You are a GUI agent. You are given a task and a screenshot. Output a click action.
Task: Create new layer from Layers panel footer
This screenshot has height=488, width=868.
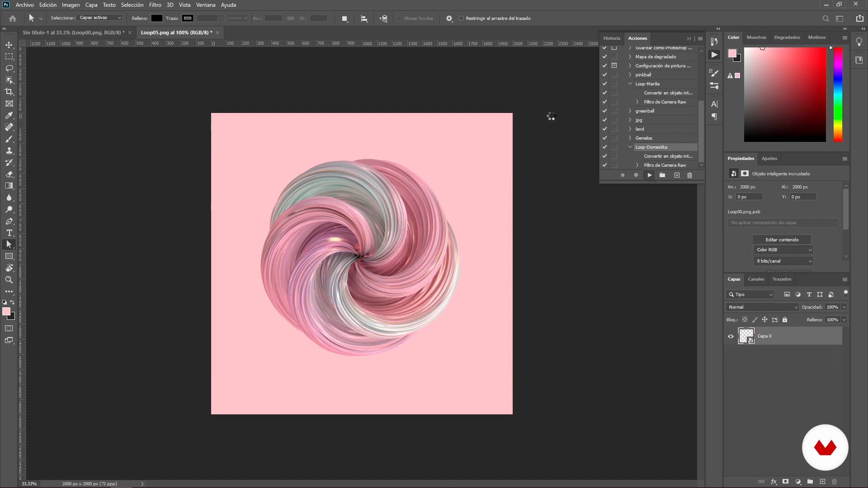[822, 482]
